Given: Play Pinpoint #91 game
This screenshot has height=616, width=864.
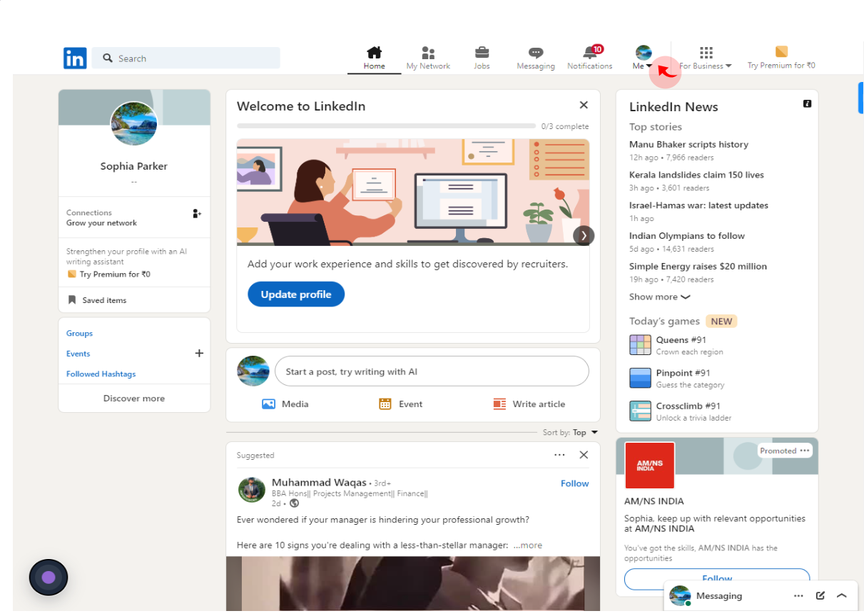Looking at the screenshot, I should 683,373.
